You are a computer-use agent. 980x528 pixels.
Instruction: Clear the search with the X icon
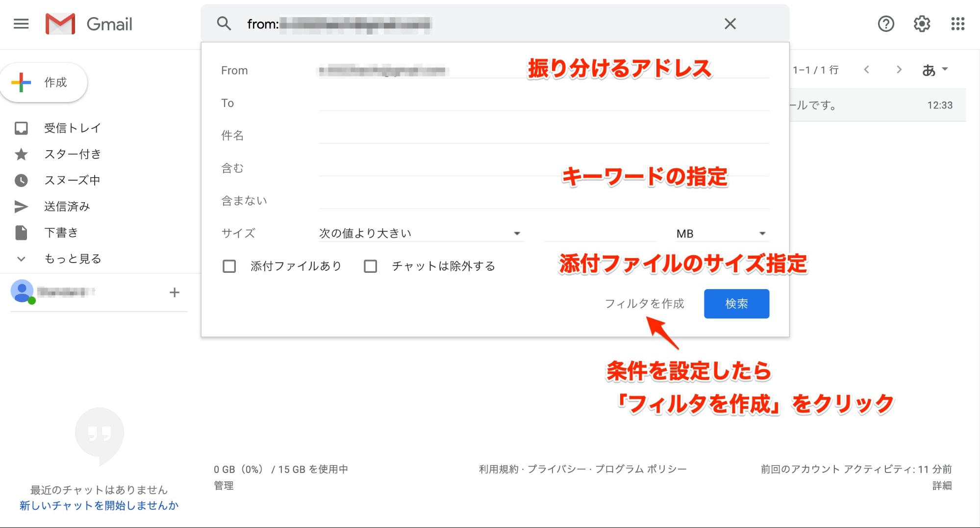click(730, 24)
